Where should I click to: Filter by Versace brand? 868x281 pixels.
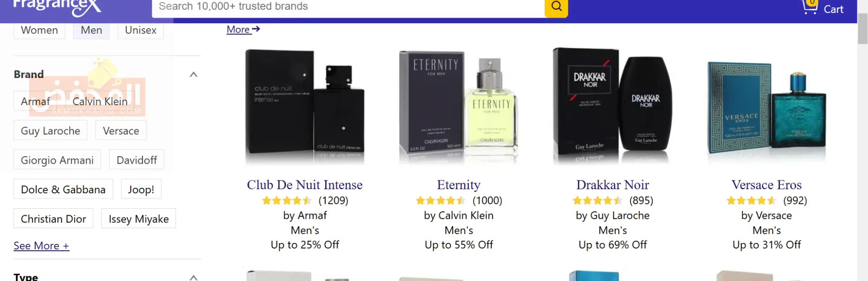pos(121,131)
